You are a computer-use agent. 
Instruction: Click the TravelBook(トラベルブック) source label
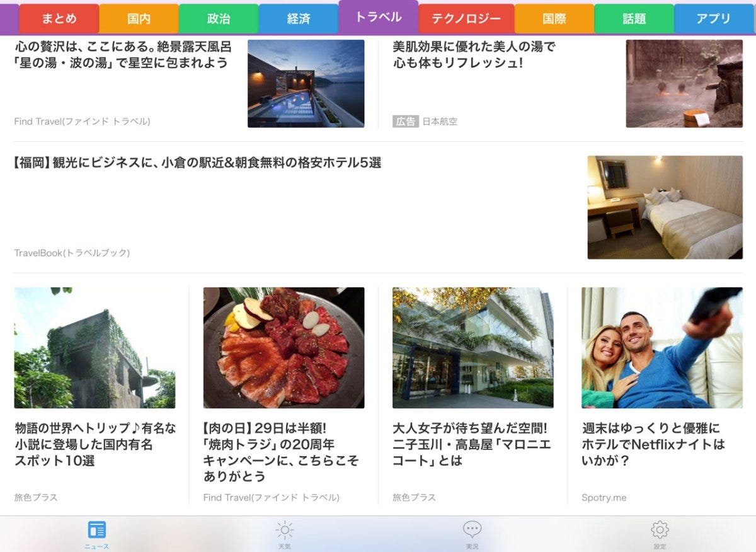pyautogui.click(x=72, y=253)
